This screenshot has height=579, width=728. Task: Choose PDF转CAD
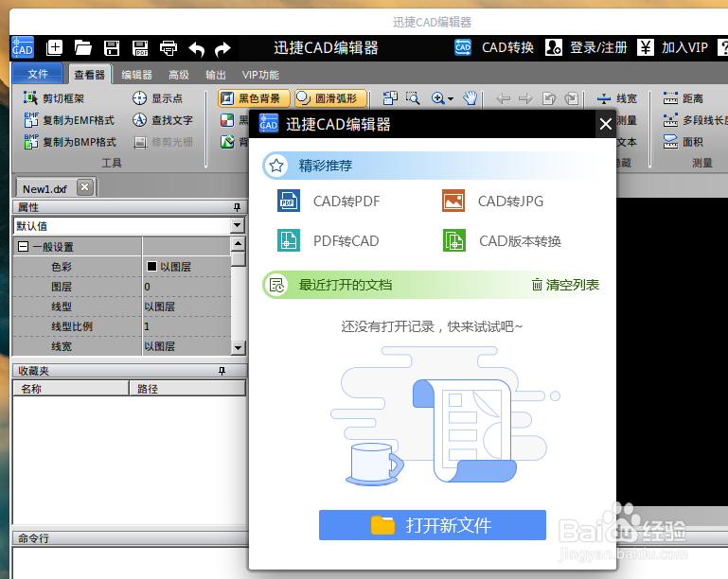tap(328, 241)
